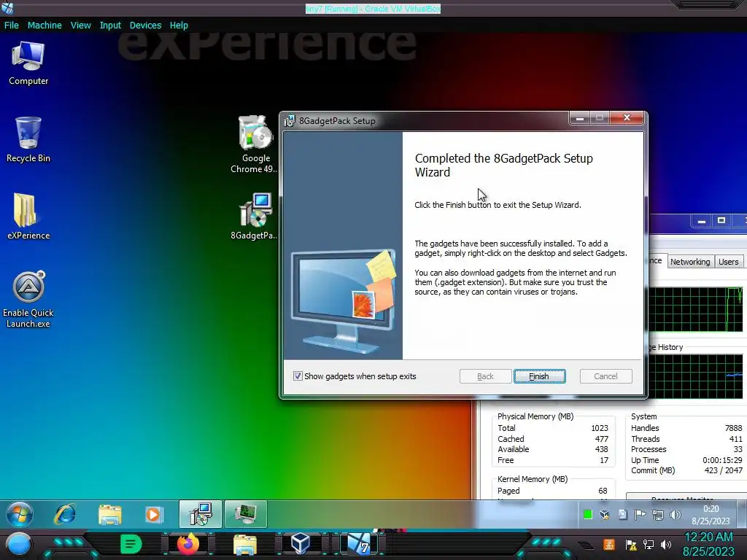This screenshot has height=560, width=747.
Task: Click the 8GadgetPack Setup title bar icon
Action: 289,121
